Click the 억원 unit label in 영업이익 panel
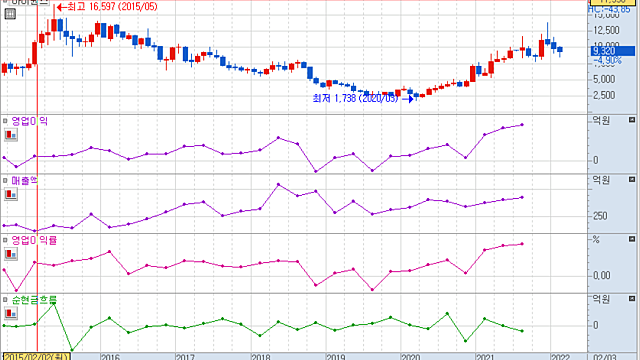This screenshot has width=640, height=360. pyautogui.click(x=601, y=120)
